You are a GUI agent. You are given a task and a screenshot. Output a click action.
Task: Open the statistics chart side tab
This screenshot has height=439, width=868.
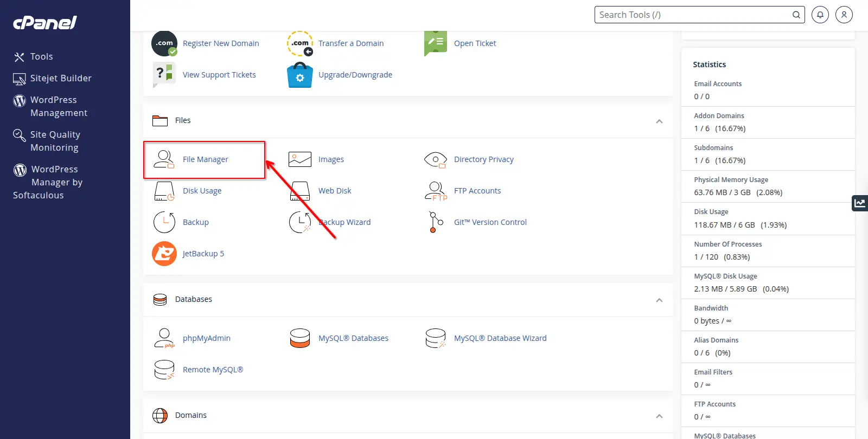pyautogui.click(x=860, y=203)
